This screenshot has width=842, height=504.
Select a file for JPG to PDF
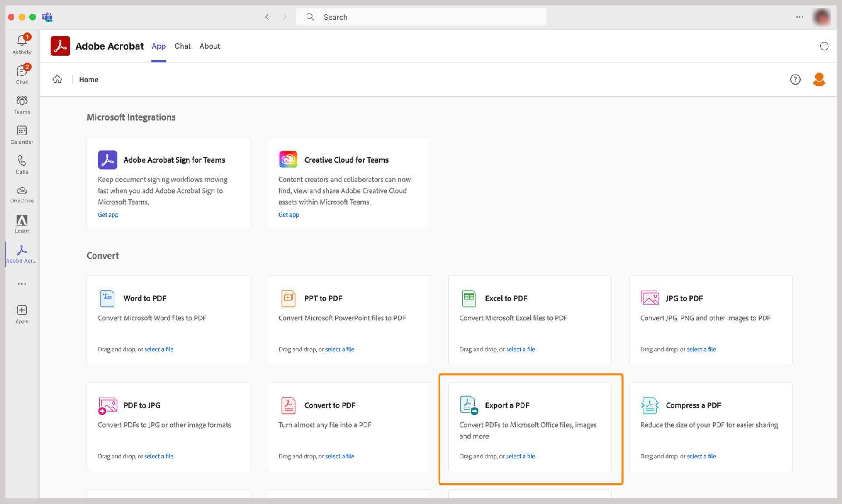pyautogui.click(x=701, y=349)
